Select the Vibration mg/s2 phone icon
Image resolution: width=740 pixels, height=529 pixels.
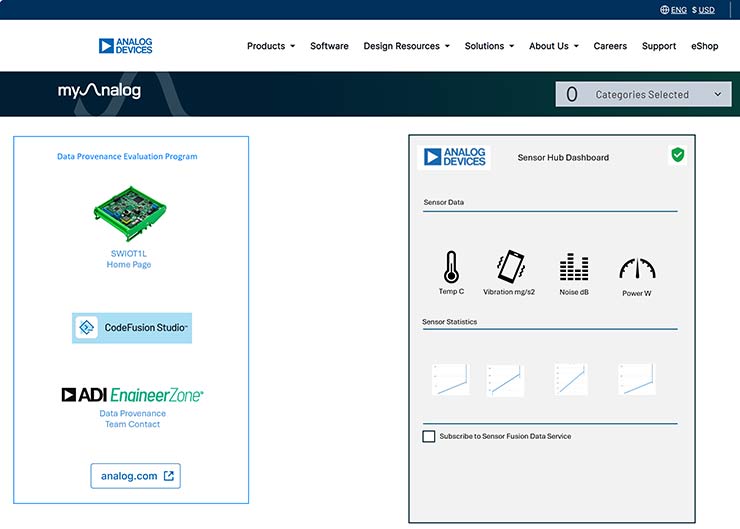point(509,267)
